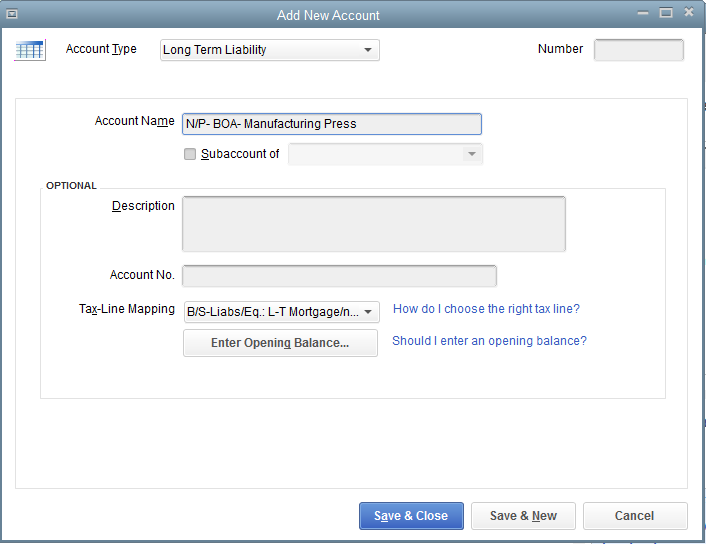706x544 pixels.
Task: Open the Account Type dropdown
Action: [270, 50]
